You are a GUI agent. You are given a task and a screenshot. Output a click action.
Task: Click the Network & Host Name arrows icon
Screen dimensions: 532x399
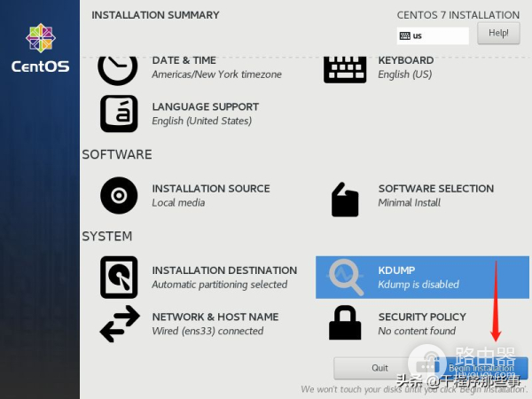(x=120, y=324)
